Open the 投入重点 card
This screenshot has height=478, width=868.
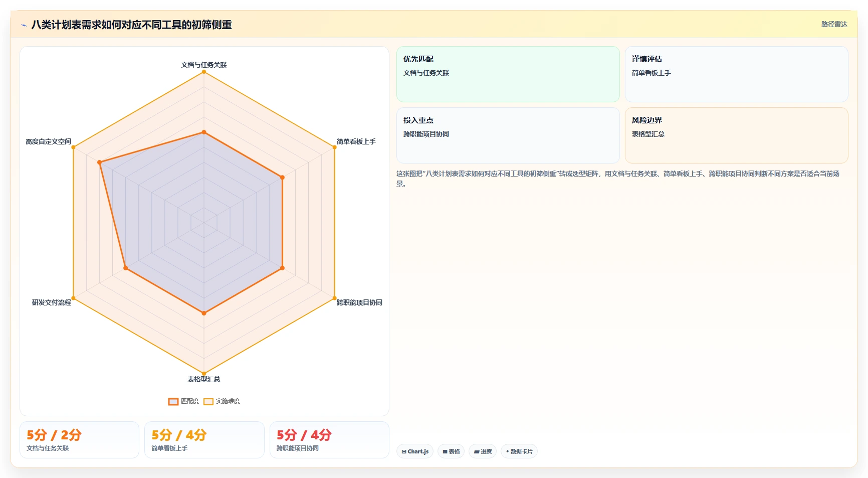(x=508, y=135)
